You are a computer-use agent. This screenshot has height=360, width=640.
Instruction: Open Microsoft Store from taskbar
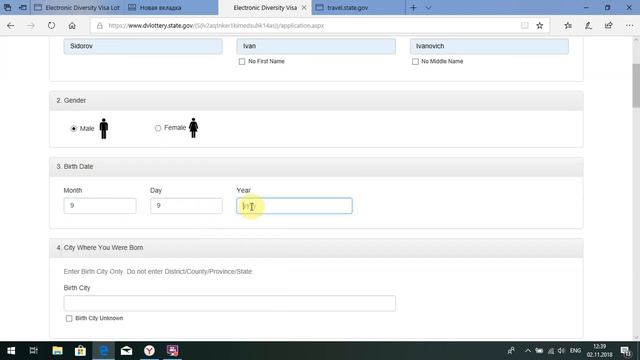[x=80, y=351]
